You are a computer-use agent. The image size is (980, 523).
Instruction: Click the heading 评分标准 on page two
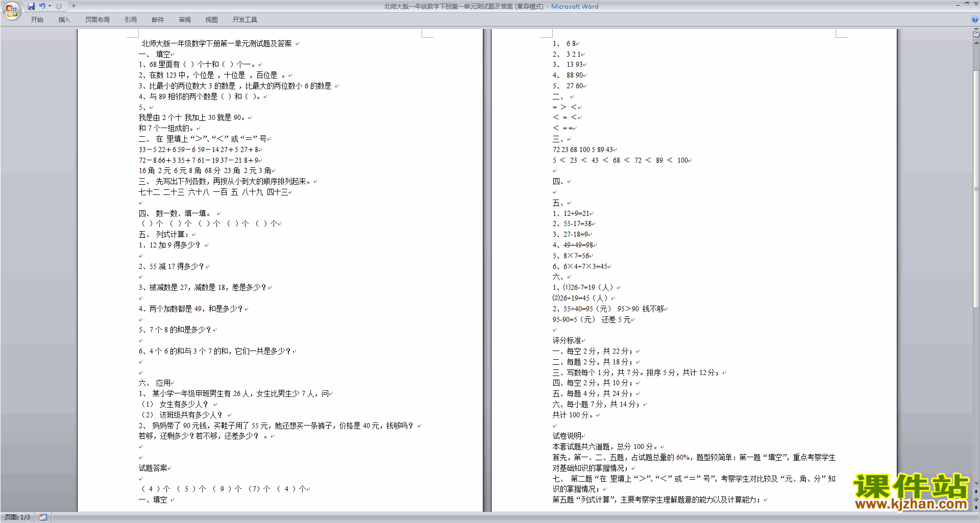pos(567,340)
